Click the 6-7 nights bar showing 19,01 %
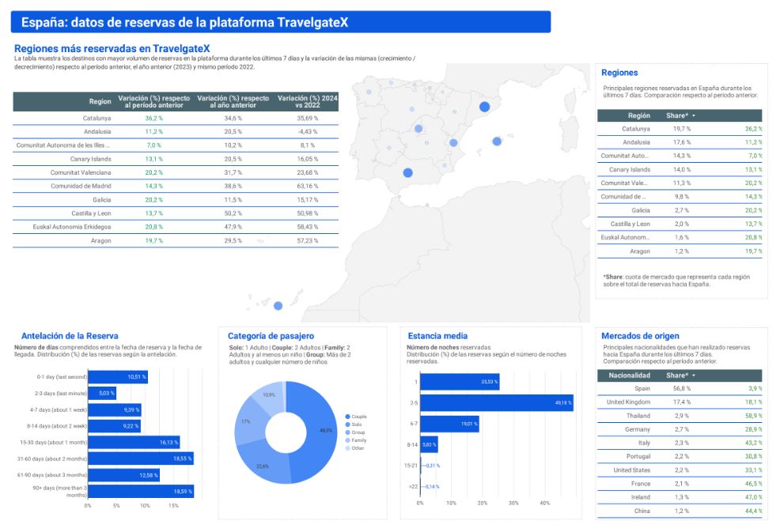The image size is (784, 532). [450, 424]
